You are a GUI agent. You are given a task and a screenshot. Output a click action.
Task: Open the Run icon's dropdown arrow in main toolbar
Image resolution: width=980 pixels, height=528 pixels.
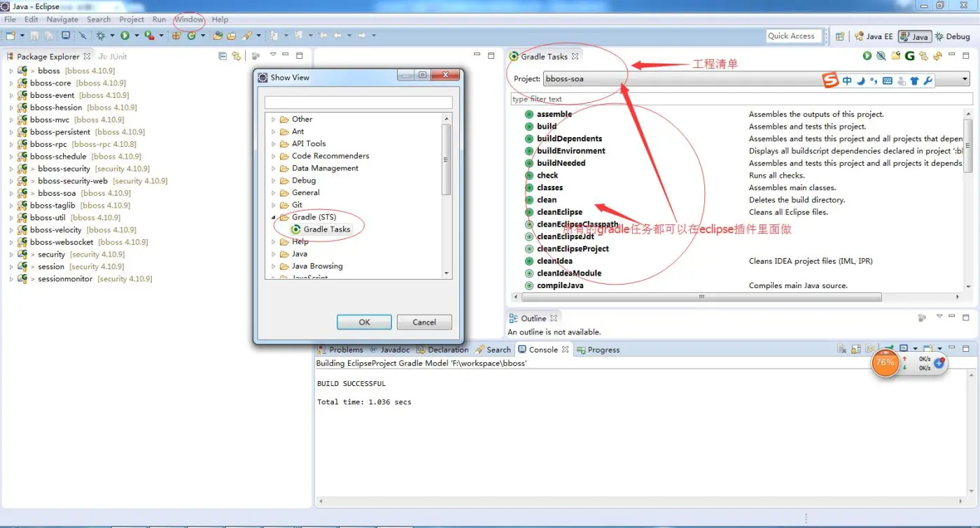(x=136, y=36)
